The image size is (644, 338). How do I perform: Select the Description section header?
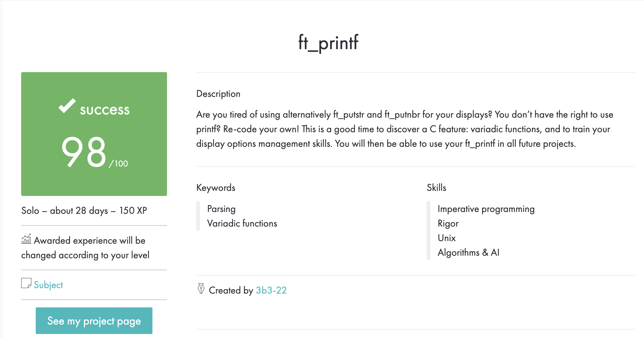point(218,94)
